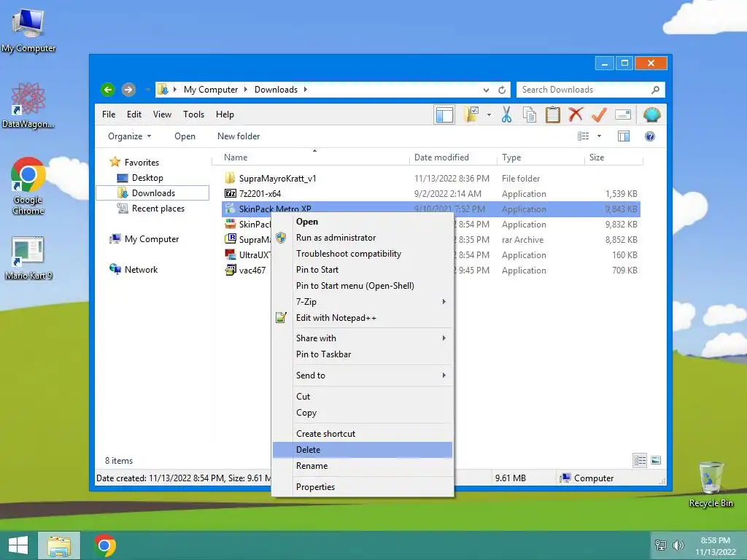Toggle the navigation pane toolbar button
This screenshot has width=747, height=560.
click(x=444, y=114)
